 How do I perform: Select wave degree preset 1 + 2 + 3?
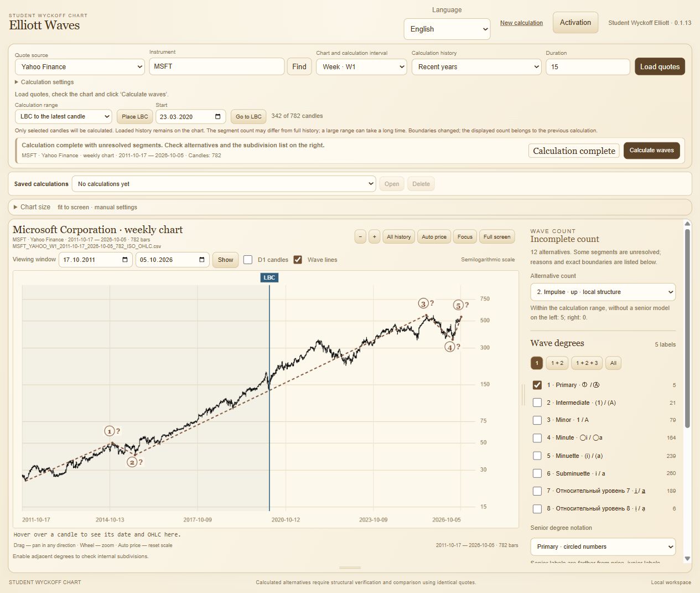[x=587, y=363]
